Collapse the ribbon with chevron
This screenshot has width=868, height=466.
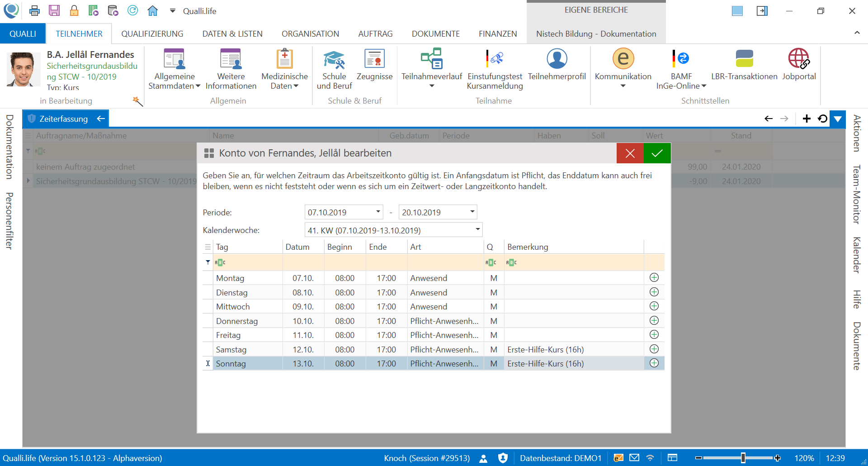(x=857, y=33)
